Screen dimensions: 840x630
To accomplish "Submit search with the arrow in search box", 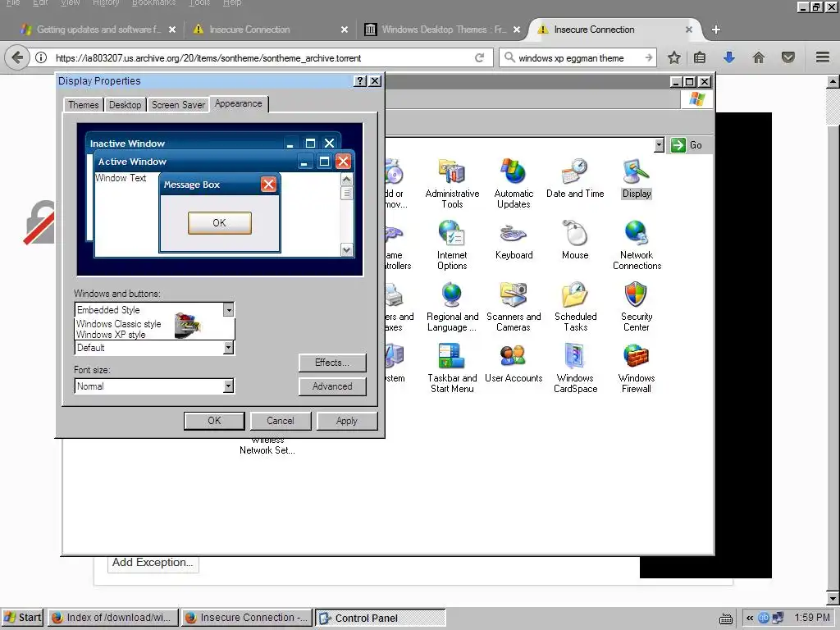I will tap(649, 57).
